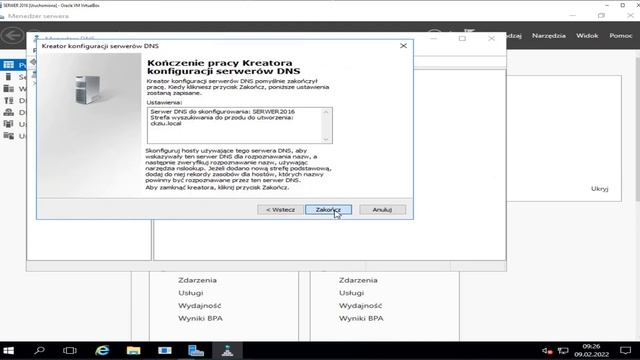Open Wydajność in the left tile
The image size is (640, 360).
coord(200,305)
